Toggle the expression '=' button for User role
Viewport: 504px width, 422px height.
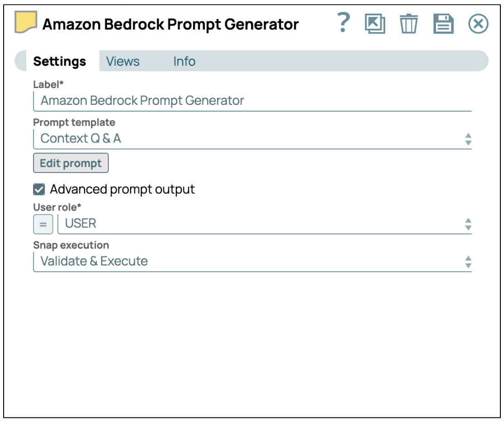tap(43, 224)
